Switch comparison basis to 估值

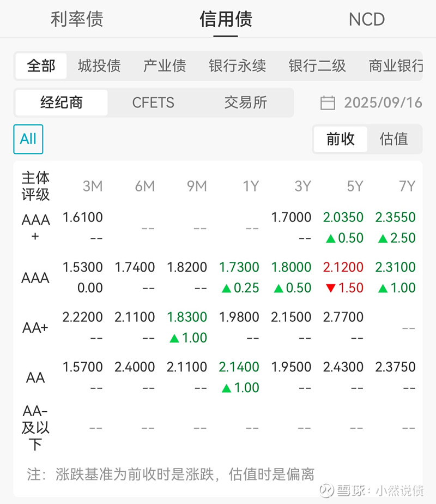(x=394, y=139)
